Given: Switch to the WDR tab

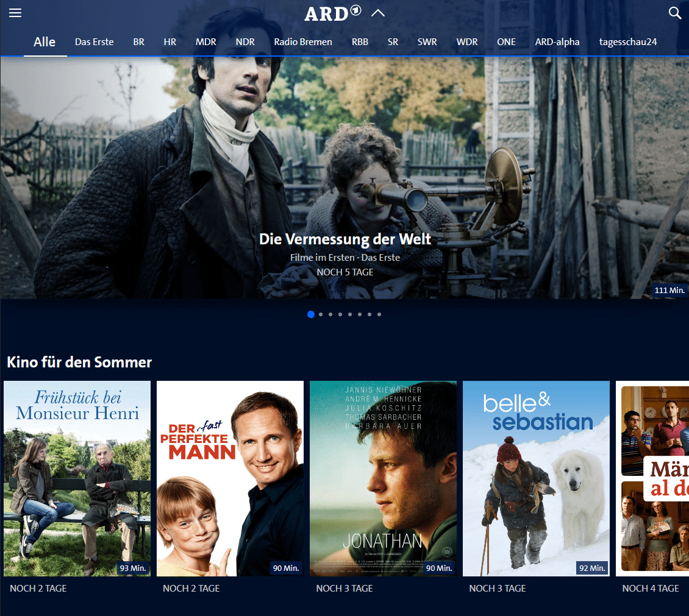Looking at the screenshot, I should 467,42.
